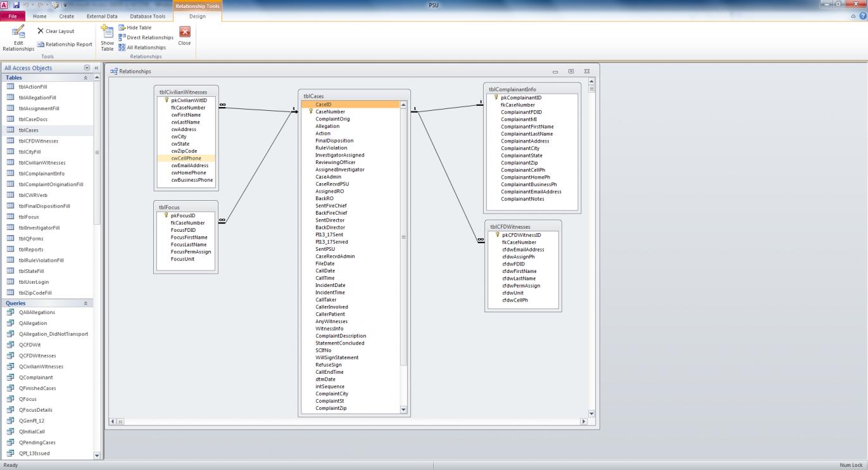Viewport: 868px width, 470px height.
Task: Click QAllegation_DidNotTransport query icon
Action: tap(10, 334)
